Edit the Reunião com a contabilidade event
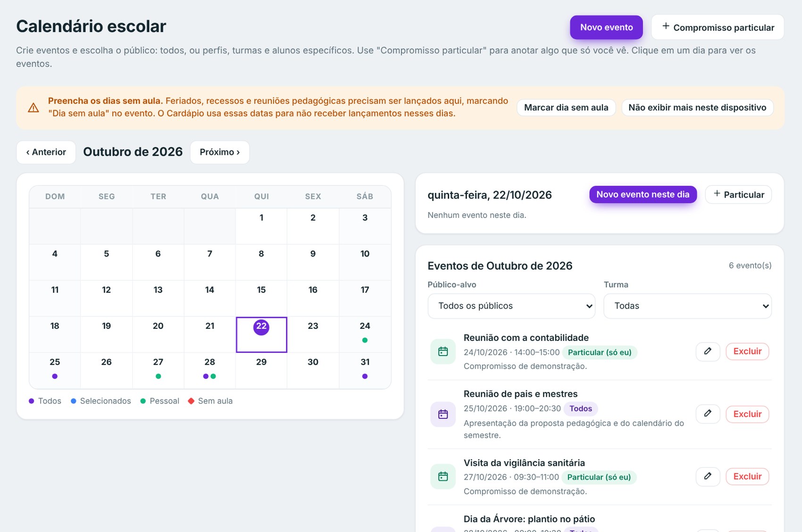 pos(708,351)
